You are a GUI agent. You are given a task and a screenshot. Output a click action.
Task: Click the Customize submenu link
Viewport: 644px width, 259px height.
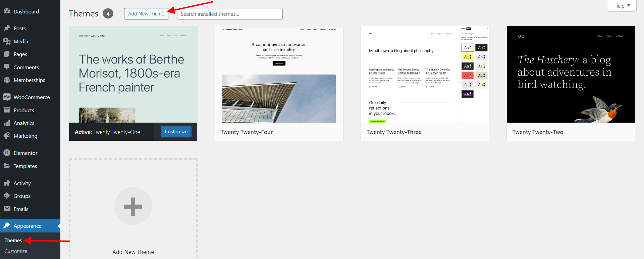16,251
